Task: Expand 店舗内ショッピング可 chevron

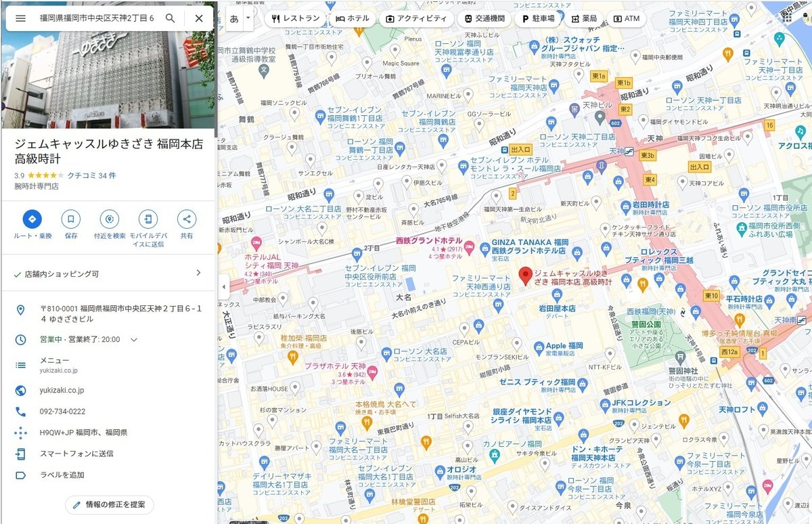Action: point(198,273)
